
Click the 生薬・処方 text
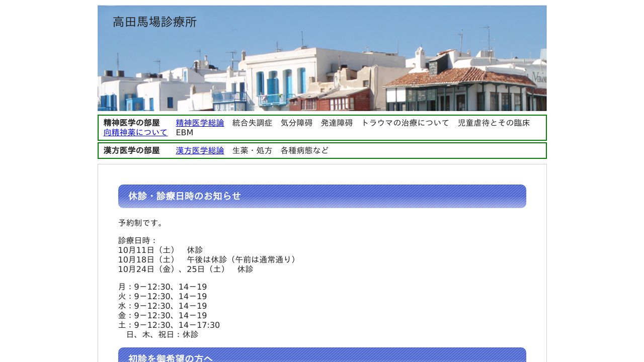tap(252, 150)
